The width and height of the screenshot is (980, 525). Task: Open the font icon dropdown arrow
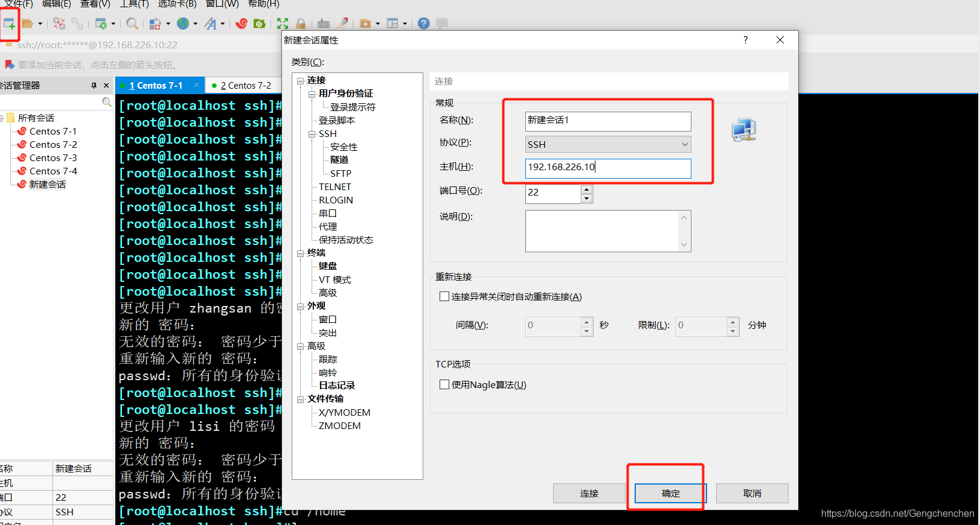[223, 24]
